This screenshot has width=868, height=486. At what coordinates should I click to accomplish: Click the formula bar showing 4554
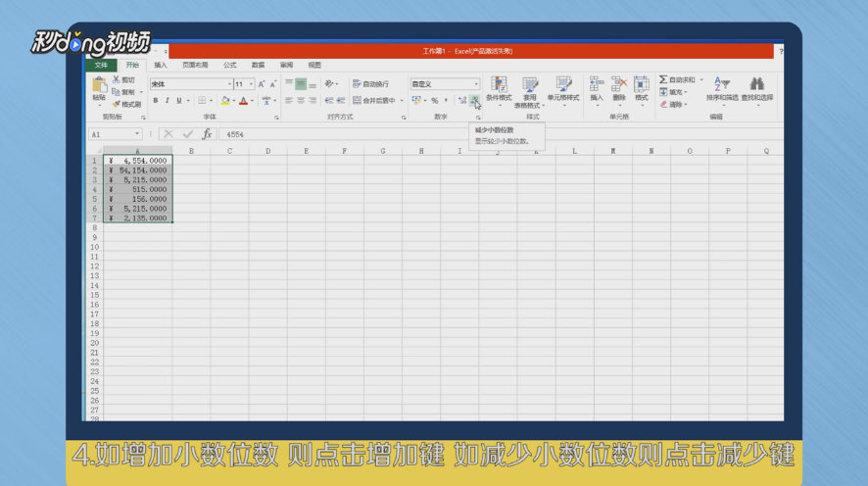499,134
